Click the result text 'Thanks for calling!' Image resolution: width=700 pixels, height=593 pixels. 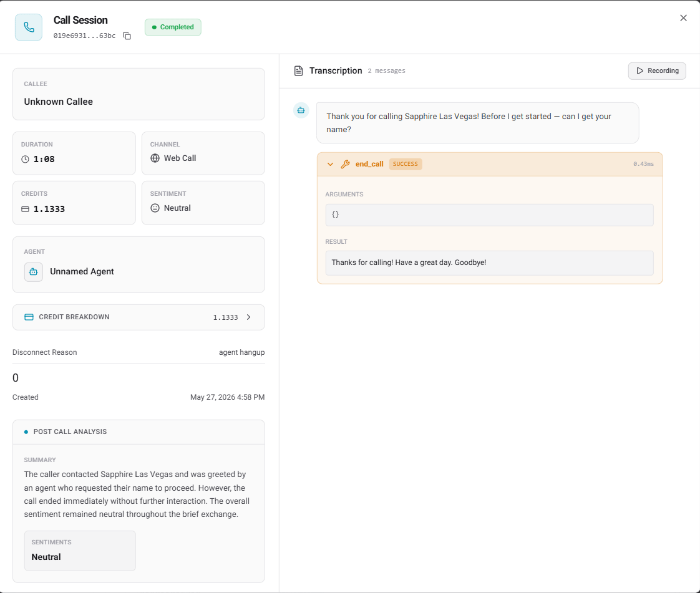pos(362,263)
